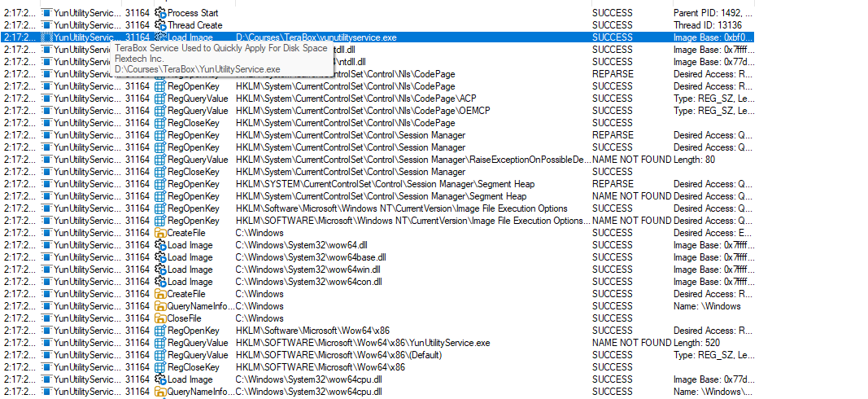Viewport: 868px width, 399px height.
Task: Click the QueryNameInfo icon for wow64cpu.dll
Action: tap(160, 392)
